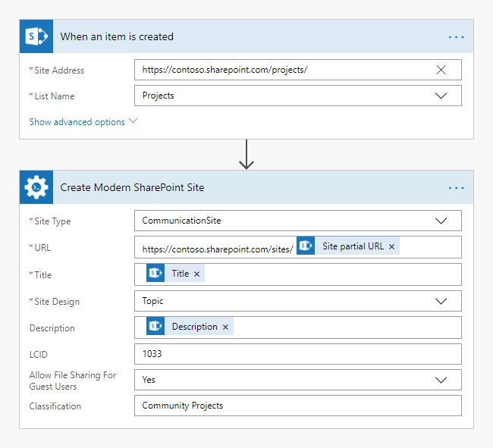Click the Projects value in List Name

tap(158, 96)
